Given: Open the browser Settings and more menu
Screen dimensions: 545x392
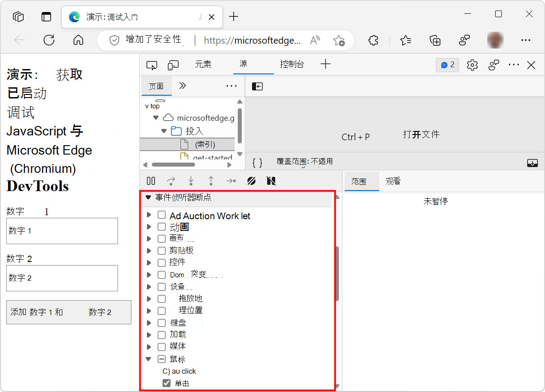Looking at the screenshot, I should pos(526,40).
